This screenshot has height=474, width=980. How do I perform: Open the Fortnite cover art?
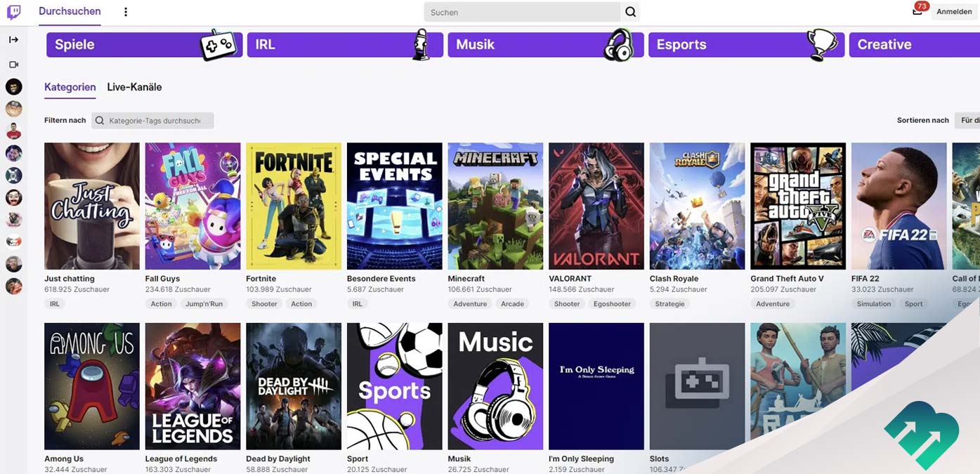click(294, 206)
